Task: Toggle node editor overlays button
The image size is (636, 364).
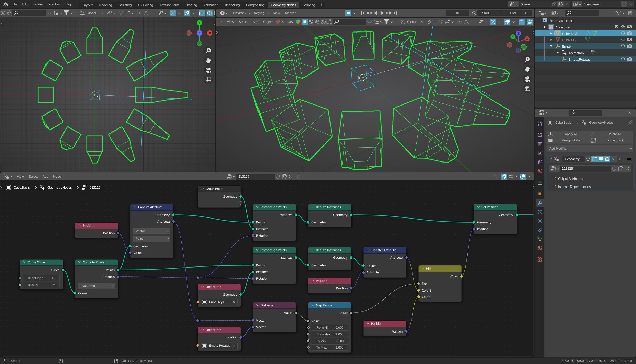Action: tap(522, 176)
